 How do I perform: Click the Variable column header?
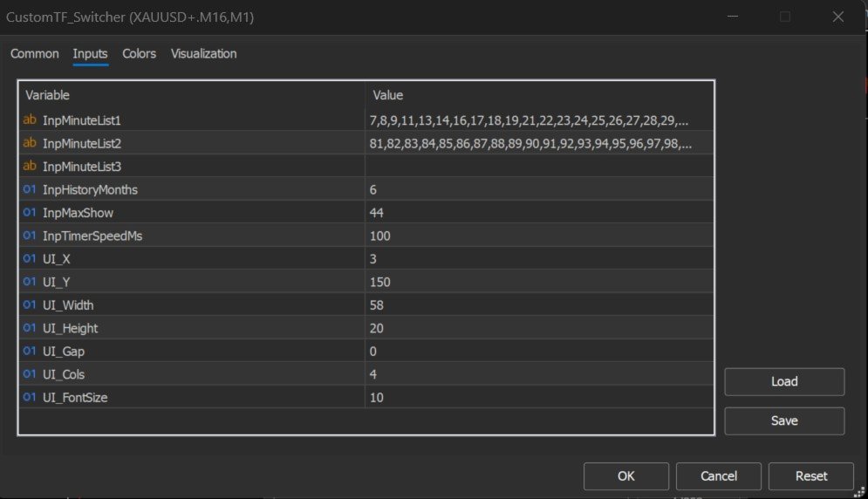[x=47, y=95]
